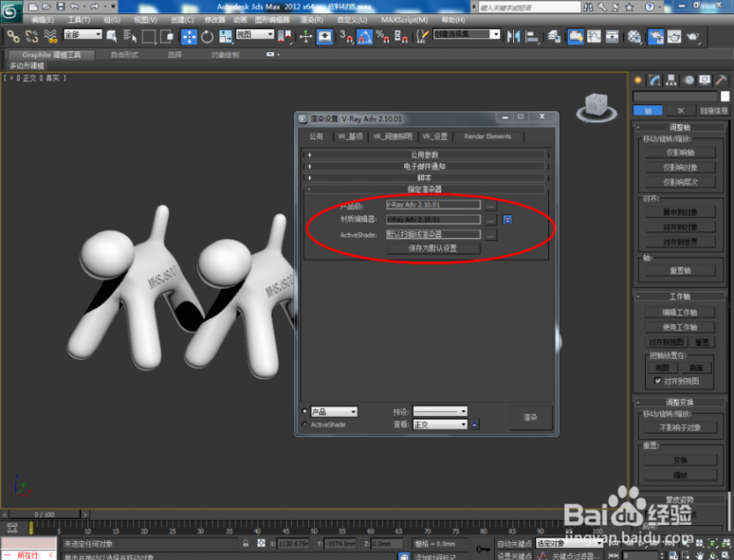
Task: Switch to the Render Elements tab
Action: 487,137
